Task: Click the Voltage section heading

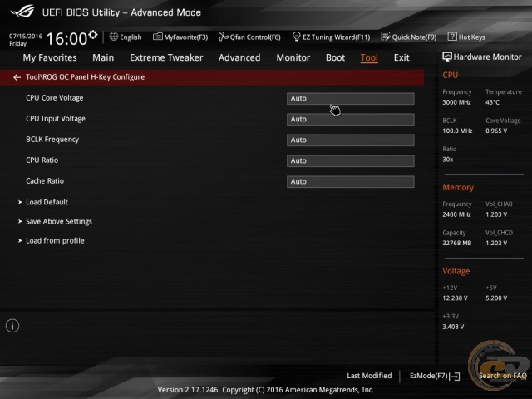Action: [456, 271]
